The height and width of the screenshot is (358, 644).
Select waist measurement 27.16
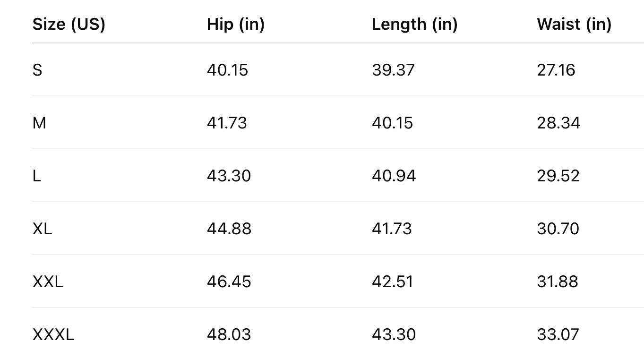click(556, 70)
